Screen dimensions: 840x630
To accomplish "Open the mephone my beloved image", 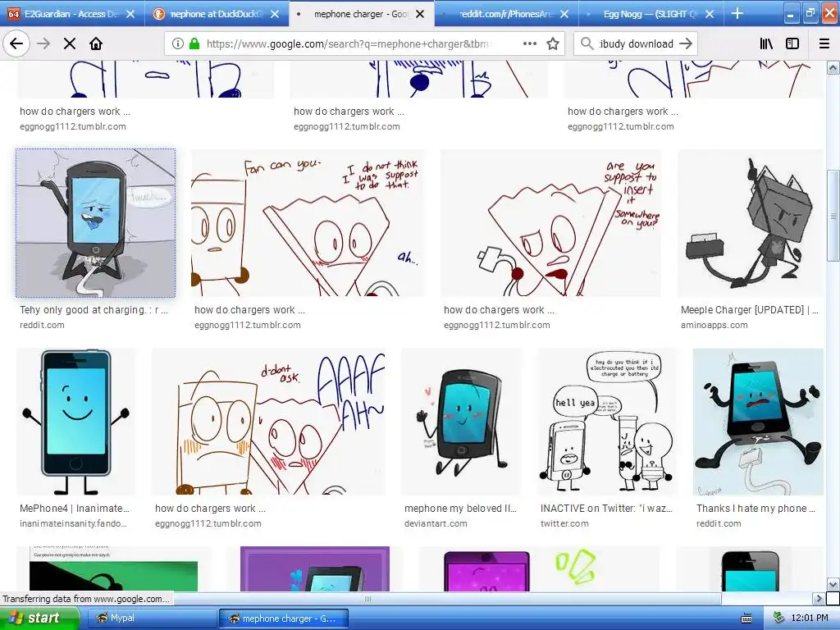I will (462, 422).
